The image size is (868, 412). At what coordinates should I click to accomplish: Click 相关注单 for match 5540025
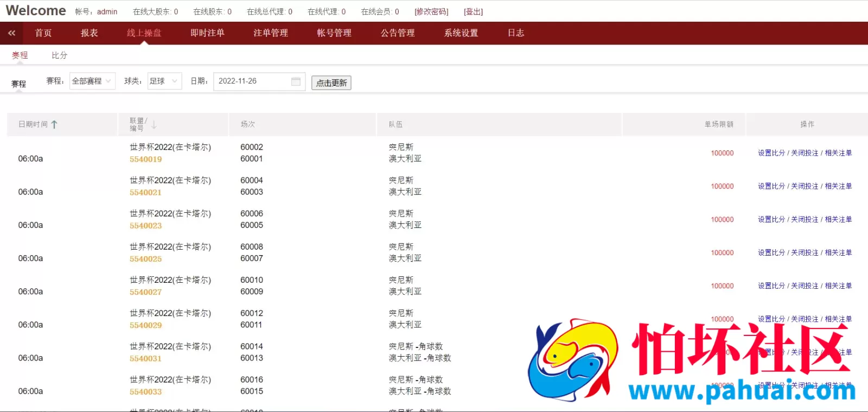click(x=838, y=252)
